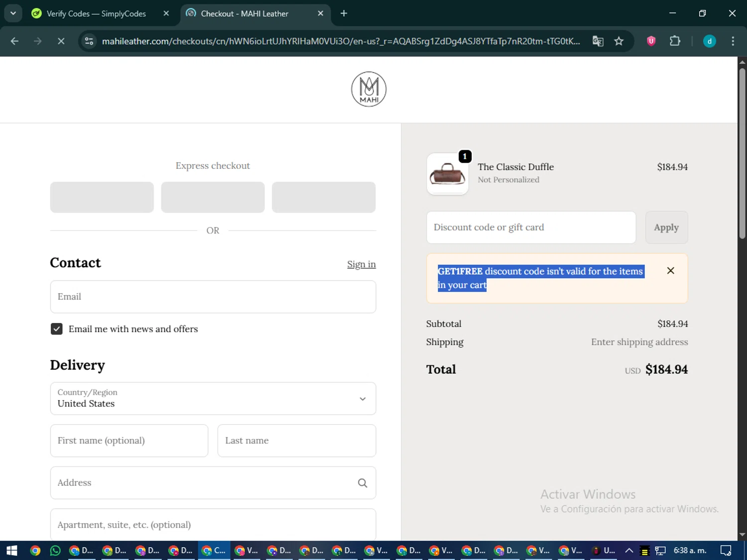Click the Sign in link
The image size is (747, 560).
coord(362,264)
